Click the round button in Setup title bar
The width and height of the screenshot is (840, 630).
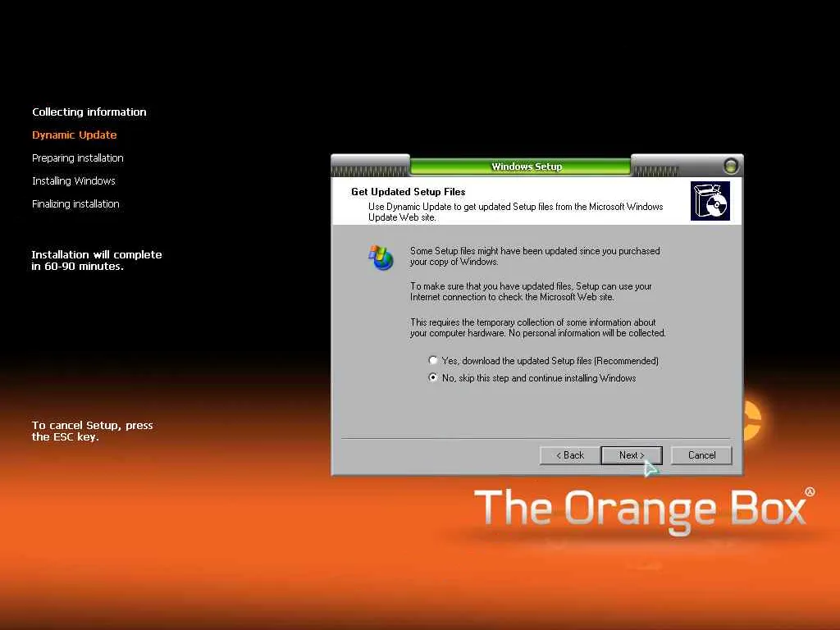pos(730,166)
